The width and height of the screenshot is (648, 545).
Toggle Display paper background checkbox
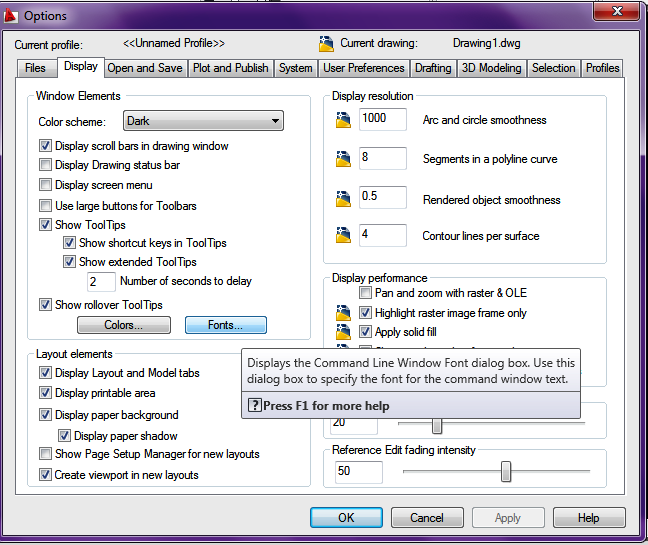[45, 414]
